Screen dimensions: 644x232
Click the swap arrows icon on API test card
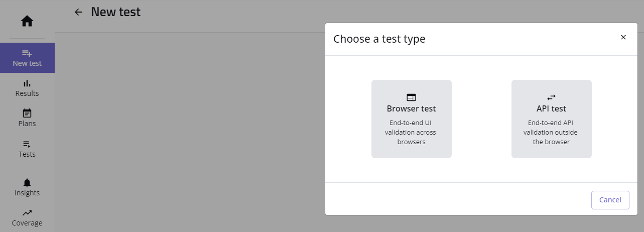[551, 97]
